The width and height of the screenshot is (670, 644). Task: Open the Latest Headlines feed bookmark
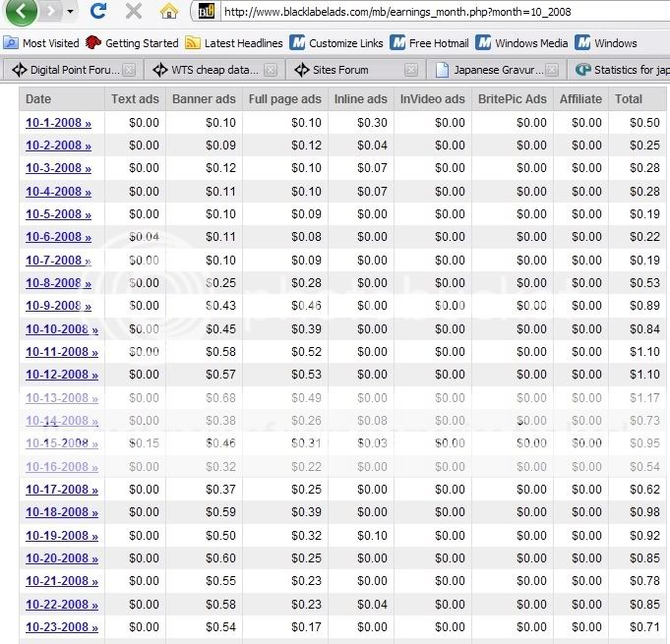(x=234, y=43)
